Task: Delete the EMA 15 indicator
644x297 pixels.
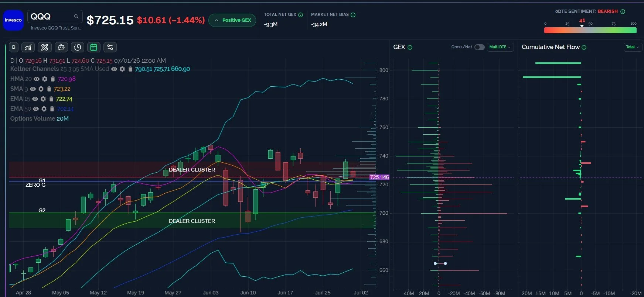Action: coord(51,99)
